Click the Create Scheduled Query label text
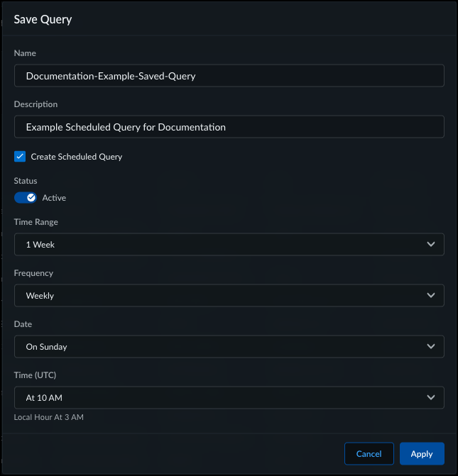Screen dimensions: 458x476 (x=77, y=157)
